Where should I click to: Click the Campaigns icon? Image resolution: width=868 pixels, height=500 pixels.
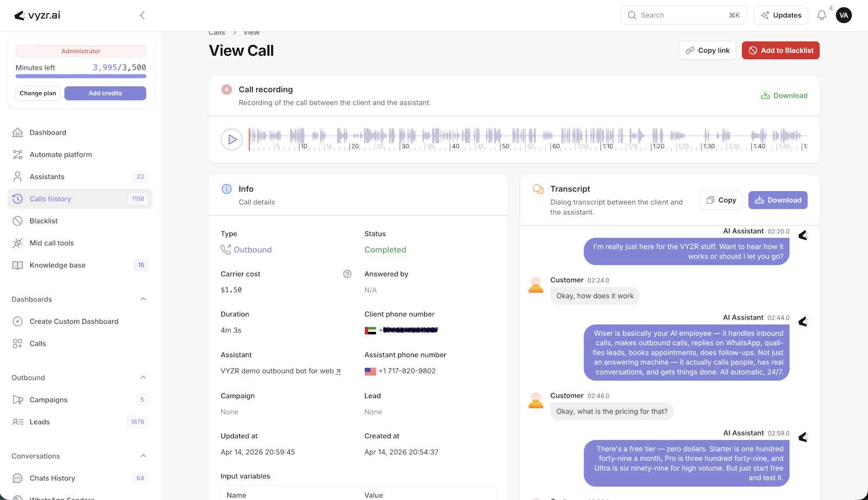[x=17, y=400]
